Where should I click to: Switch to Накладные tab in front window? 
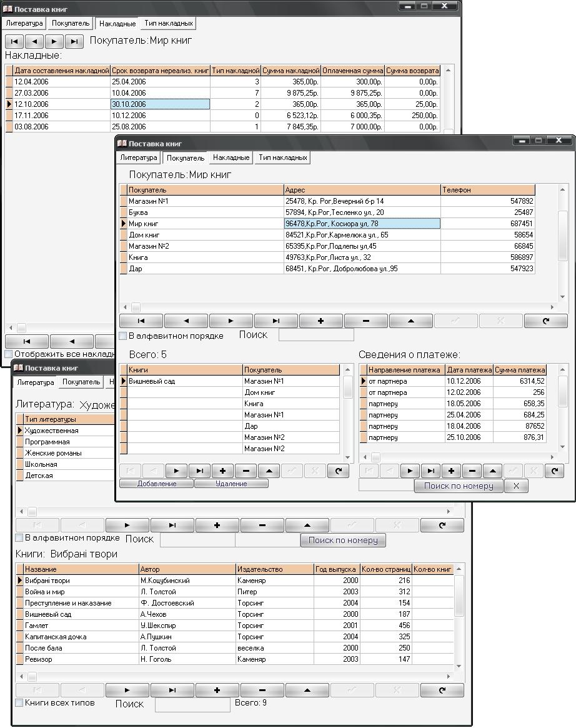[231, 157]
